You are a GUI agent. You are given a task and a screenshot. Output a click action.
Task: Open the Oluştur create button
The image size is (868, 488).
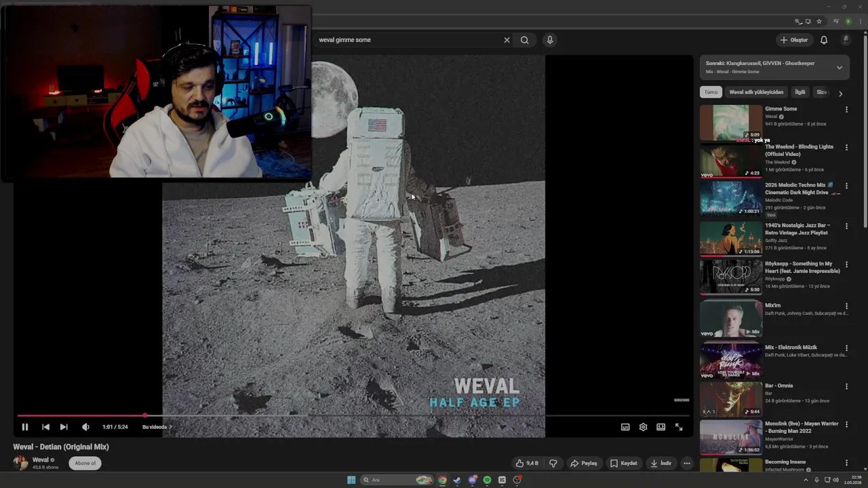(x=794, y=40)
